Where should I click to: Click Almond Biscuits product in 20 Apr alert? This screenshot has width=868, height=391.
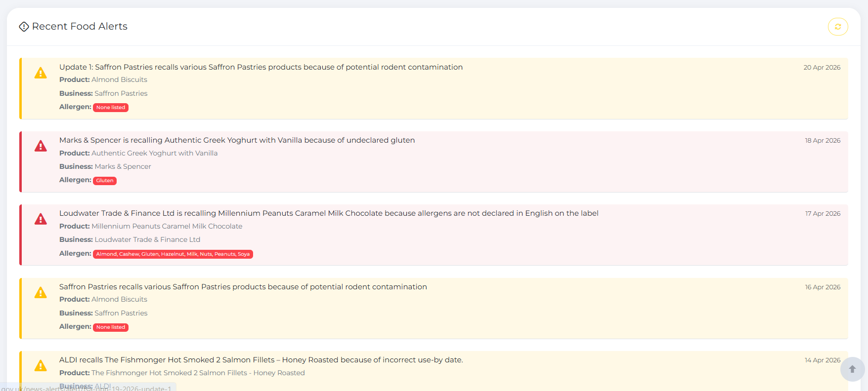pyautogui.click(x=120, y=79)
